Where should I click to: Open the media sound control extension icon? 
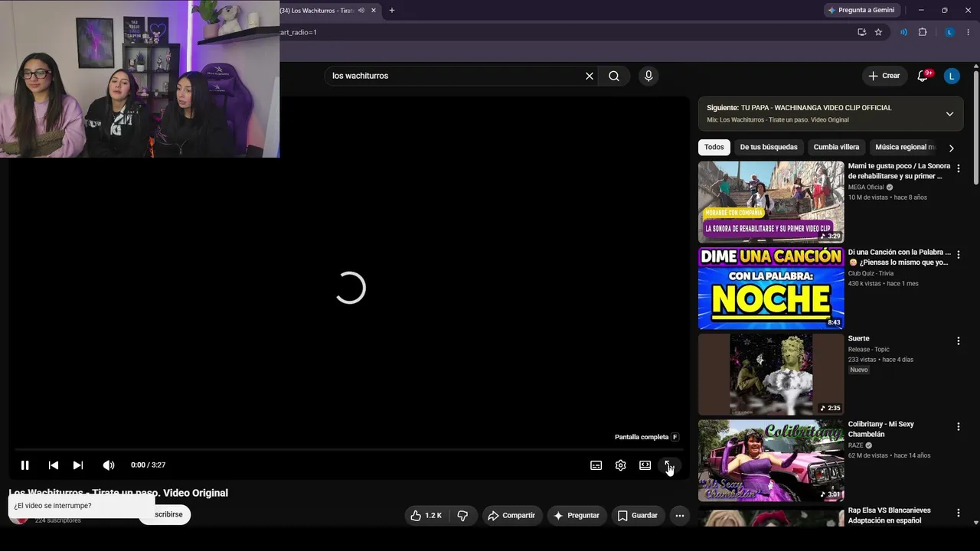point(903,32)
